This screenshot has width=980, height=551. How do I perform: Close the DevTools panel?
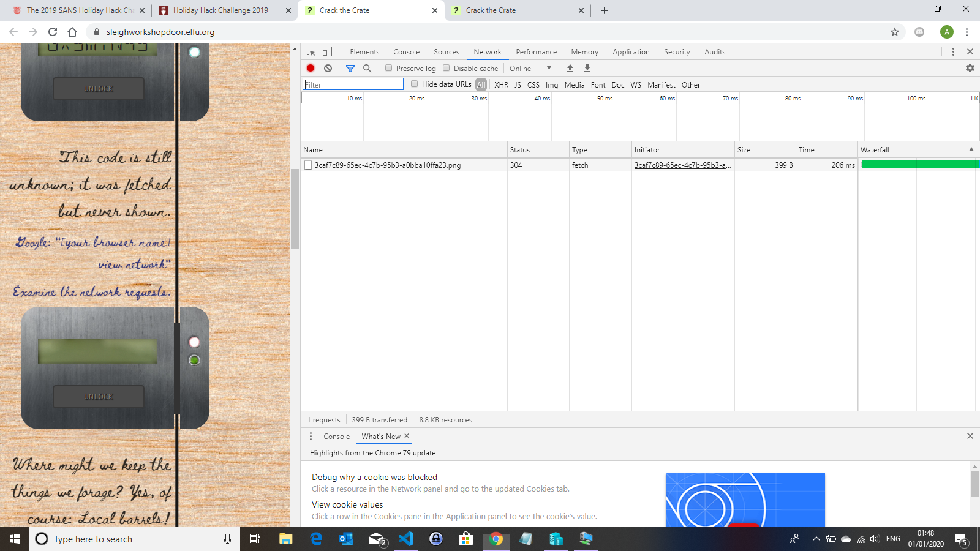[970, 52]
